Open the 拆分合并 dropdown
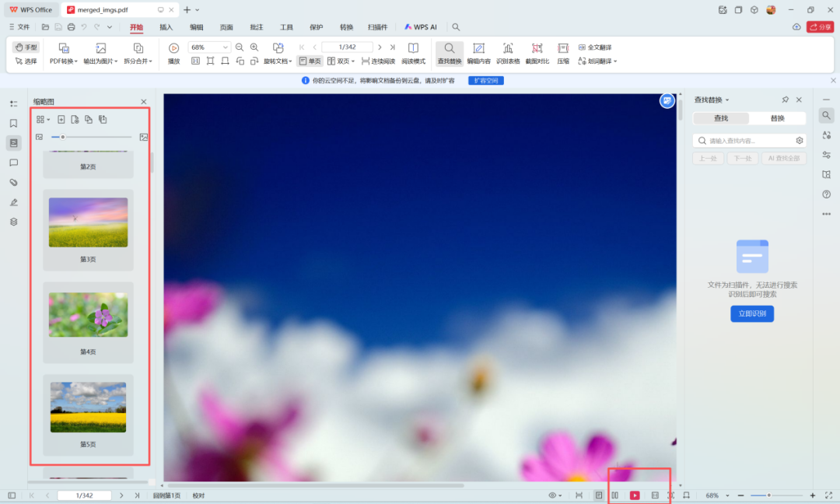This screenshot has height=504, width=840. coord(138,54)
